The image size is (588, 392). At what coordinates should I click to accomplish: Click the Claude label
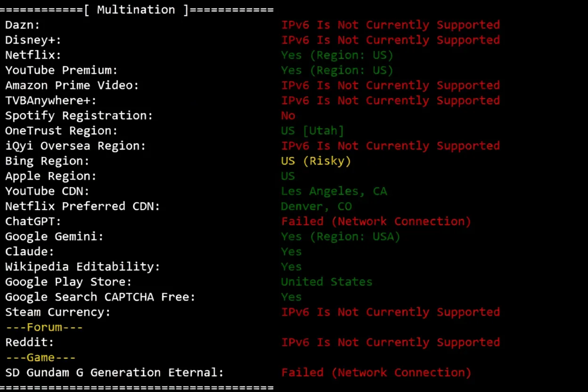pos(30,251)
